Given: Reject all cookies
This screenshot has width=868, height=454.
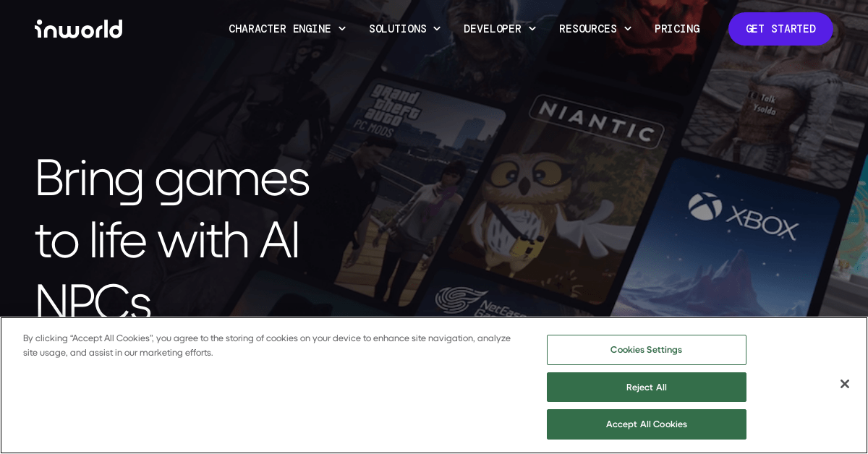Looking at the screenshot, I should click(647, 387).
